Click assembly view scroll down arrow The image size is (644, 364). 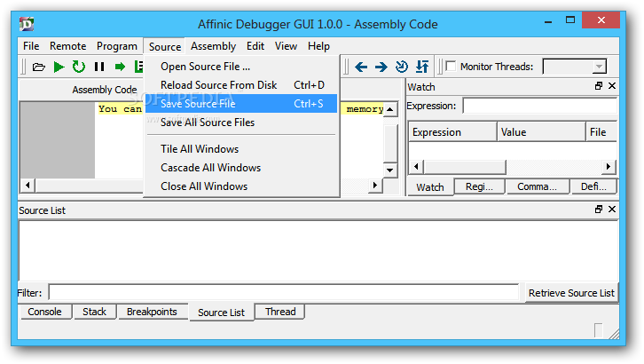tap(390, 170)
